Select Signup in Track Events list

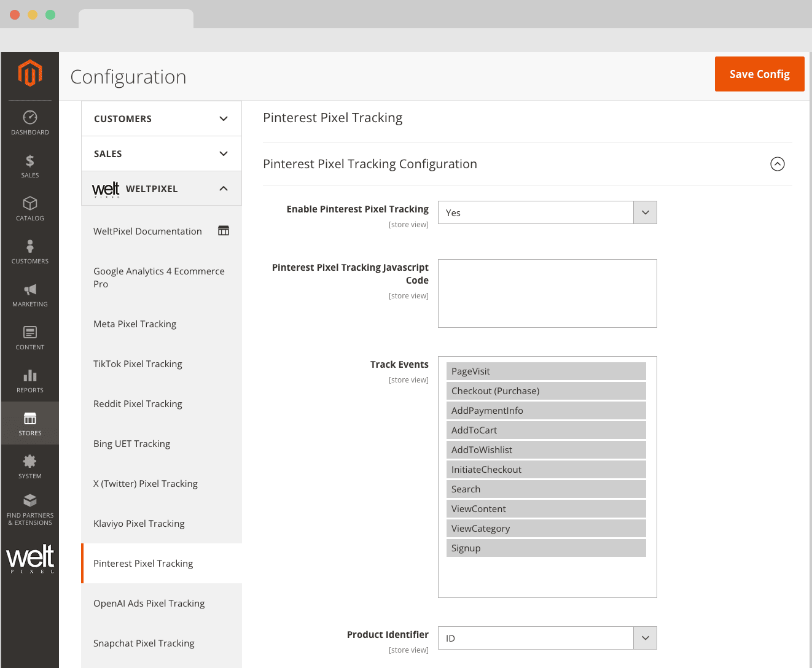(x=546, y=548)
